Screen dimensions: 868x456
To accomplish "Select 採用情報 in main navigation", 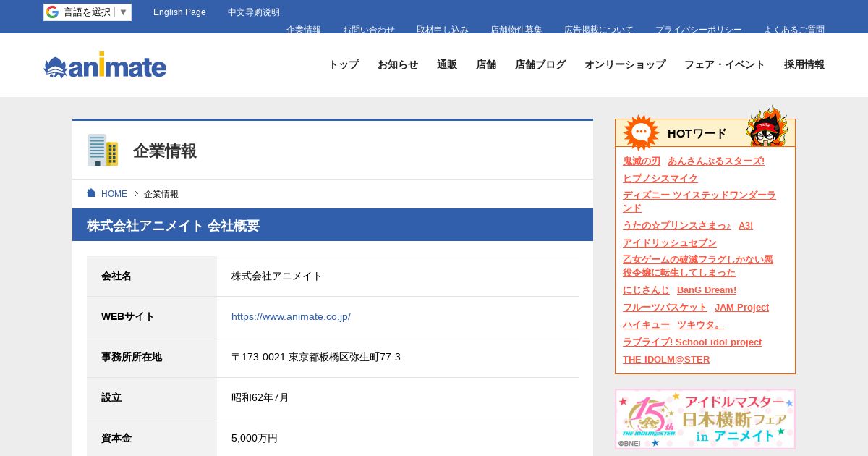I will [804, 64].
